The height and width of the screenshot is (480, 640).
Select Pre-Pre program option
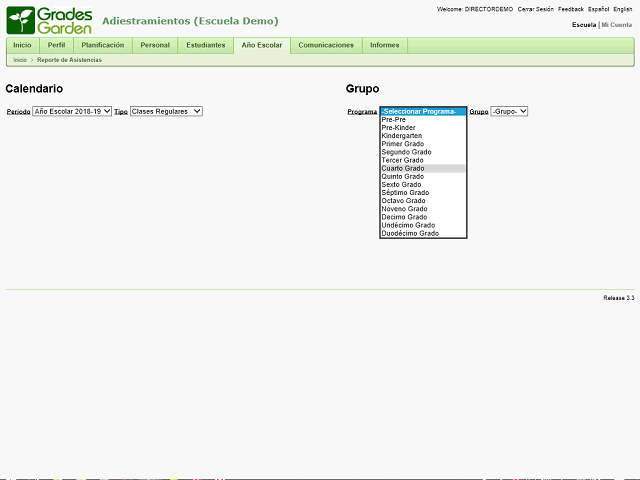pyautogui.click(x=395, y=120)
